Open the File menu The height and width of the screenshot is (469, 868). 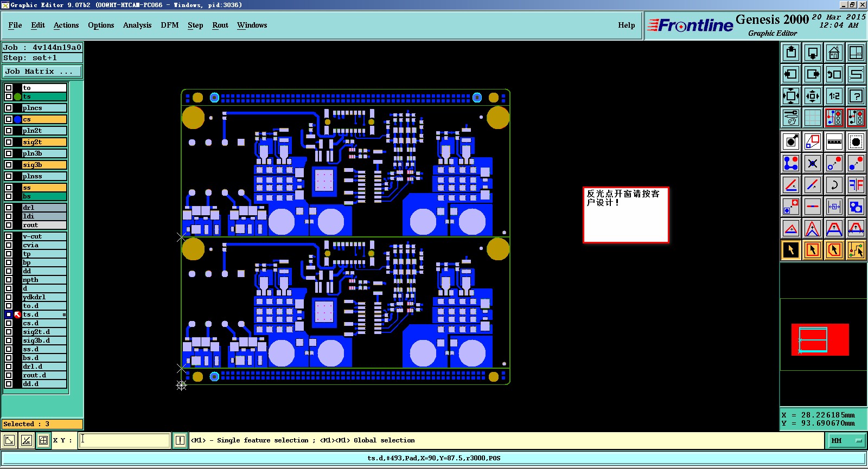[x=15, y=25]
